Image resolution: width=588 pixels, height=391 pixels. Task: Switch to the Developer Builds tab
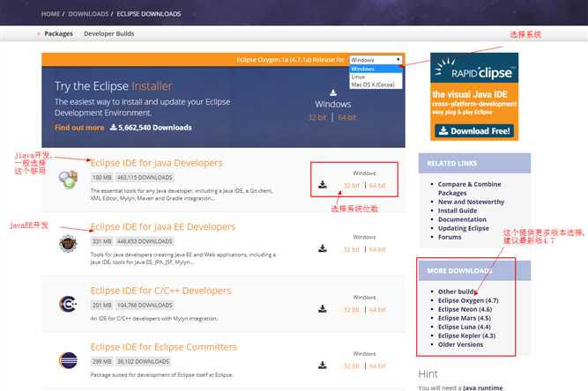pos(108,33)
